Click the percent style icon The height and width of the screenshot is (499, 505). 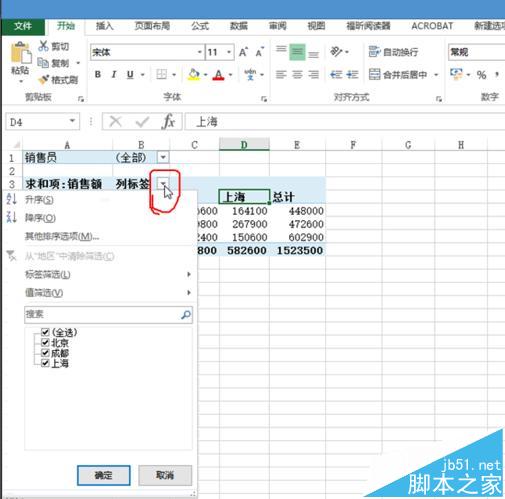pos(481,75)
